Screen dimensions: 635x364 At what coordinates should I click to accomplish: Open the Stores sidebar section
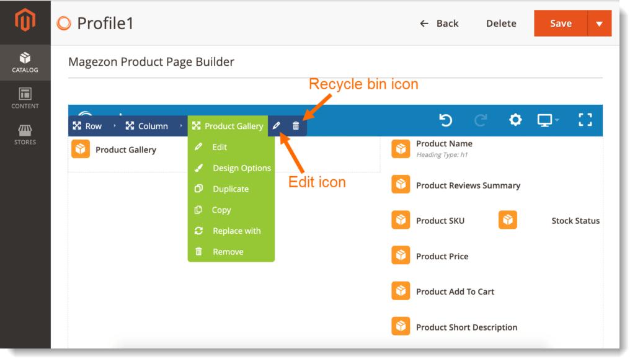point(25,135)
